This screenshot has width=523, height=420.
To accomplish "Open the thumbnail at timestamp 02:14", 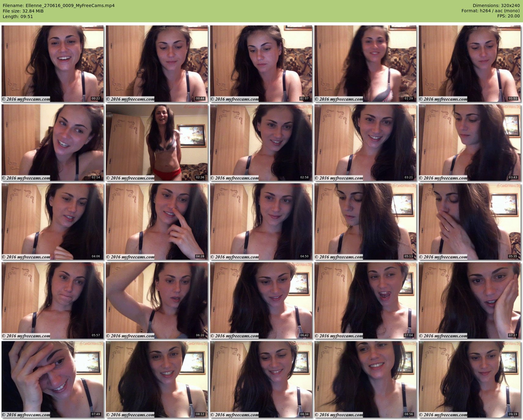I will [53, 143].
